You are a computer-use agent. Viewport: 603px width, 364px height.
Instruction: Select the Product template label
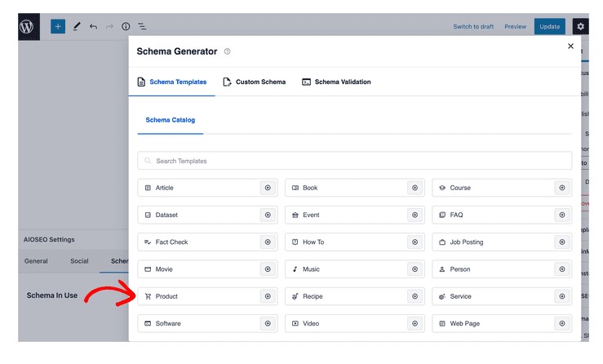(x=166, y=296)
